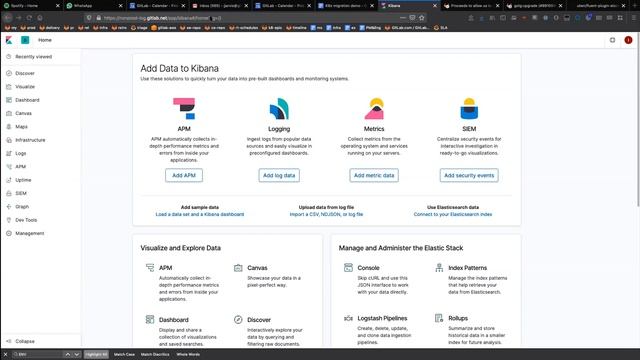The height and width of the screenshot is (360, 640).
Task: Open the load sample data set link
Action: point(200,214)
